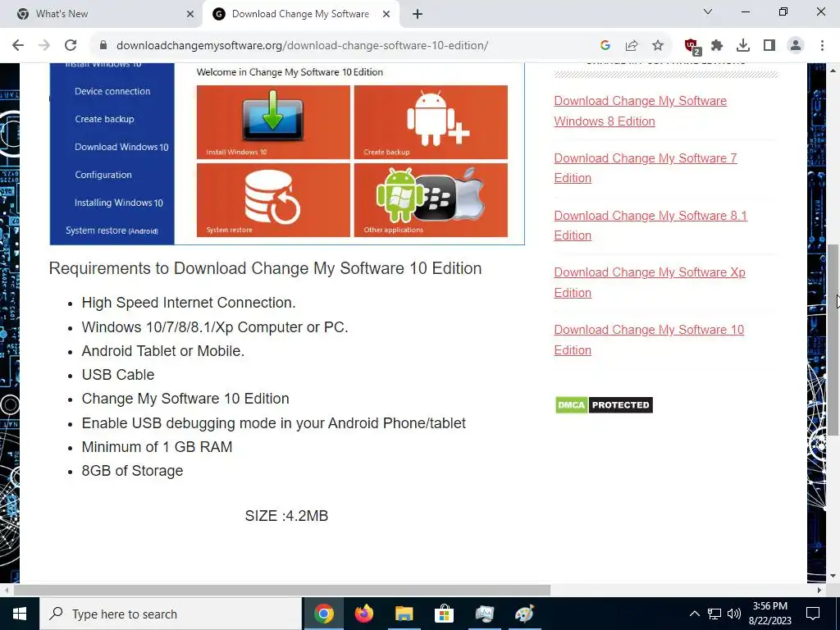The width and height of the screenshot is (840, 630).
Task: Click the page scroll-down arrow
Action: point(833,577)
